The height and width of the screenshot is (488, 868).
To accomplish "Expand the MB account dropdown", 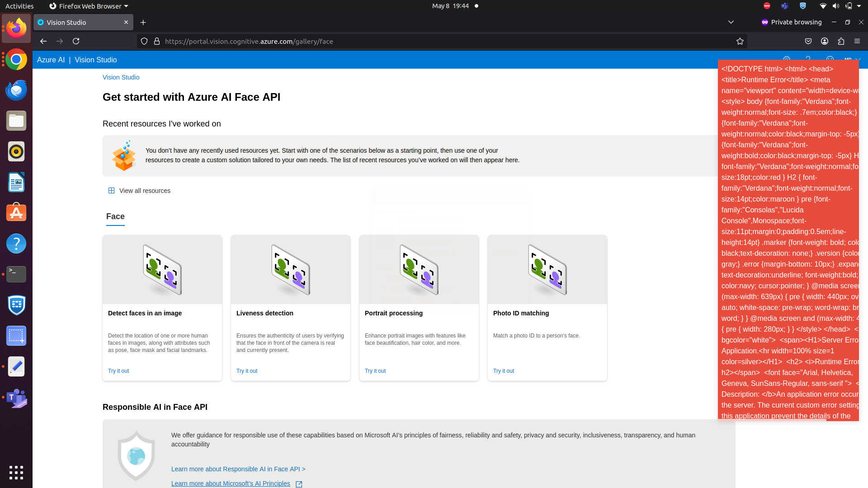I will click(852, 59).
